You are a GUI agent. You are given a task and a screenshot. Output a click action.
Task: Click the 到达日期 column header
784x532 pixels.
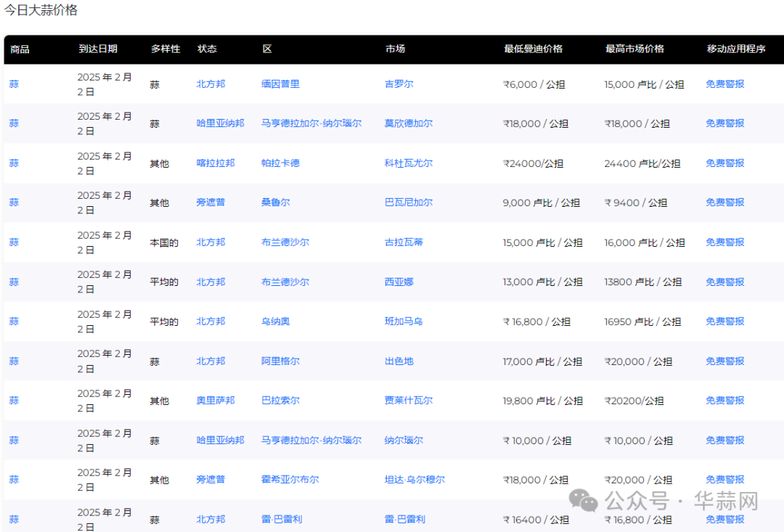97,49
